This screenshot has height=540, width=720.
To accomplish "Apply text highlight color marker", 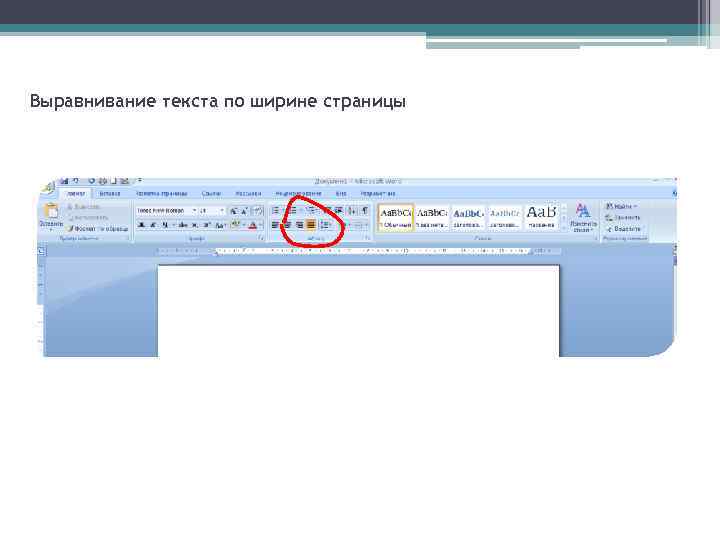I will [236, 225].
